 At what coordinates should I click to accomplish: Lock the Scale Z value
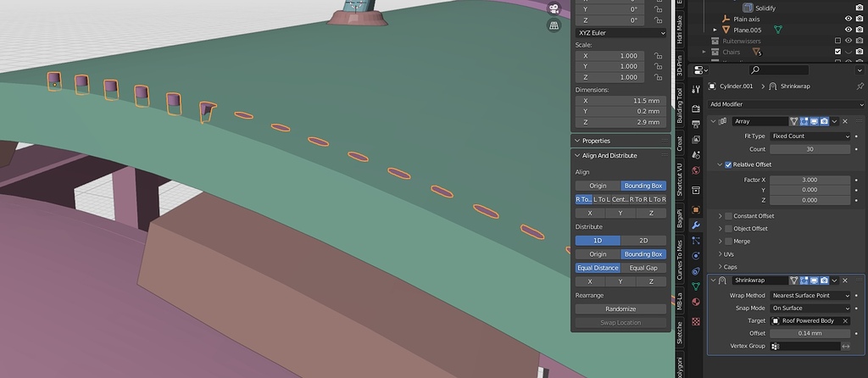[658, 77]
